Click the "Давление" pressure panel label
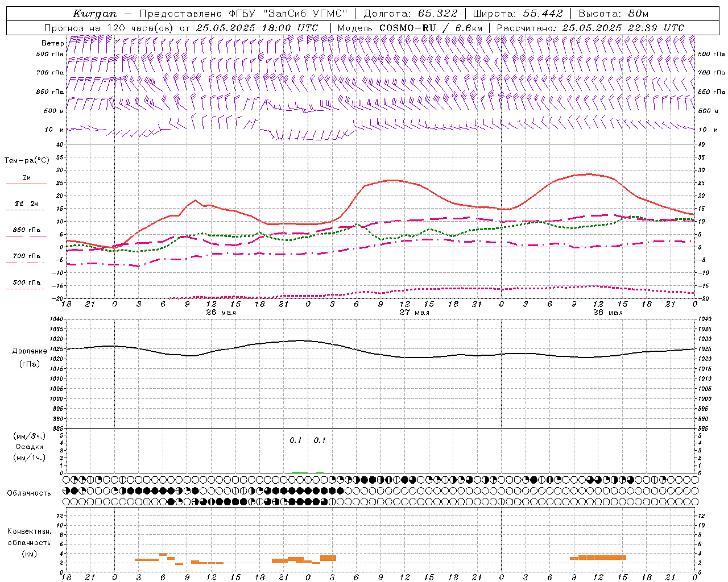Viewport: 728px width, 582px height. (29, 351)
